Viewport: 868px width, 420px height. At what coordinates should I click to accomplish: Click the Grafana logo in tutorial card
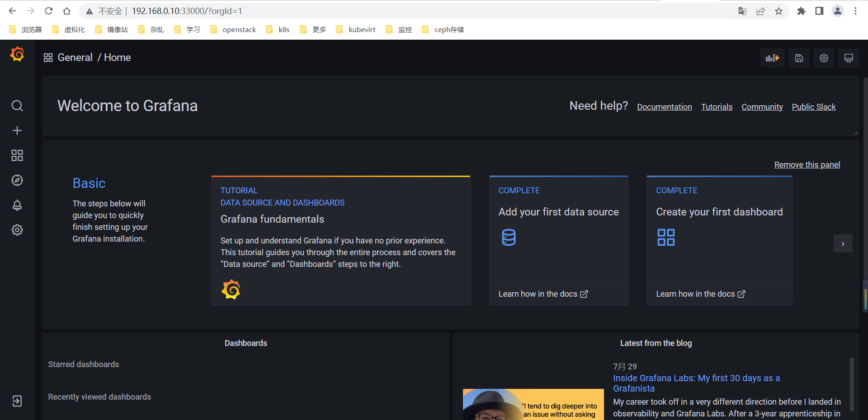231,289
